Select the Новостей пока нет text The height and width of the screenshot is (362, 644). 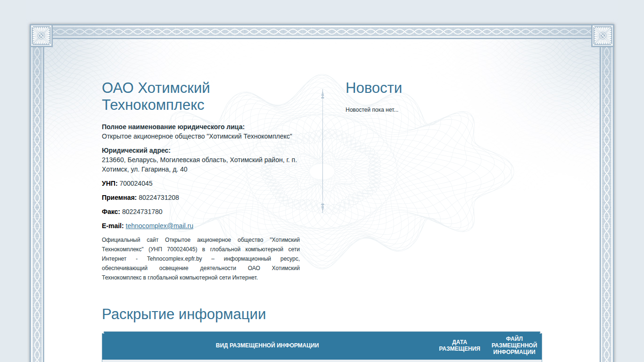372,110
